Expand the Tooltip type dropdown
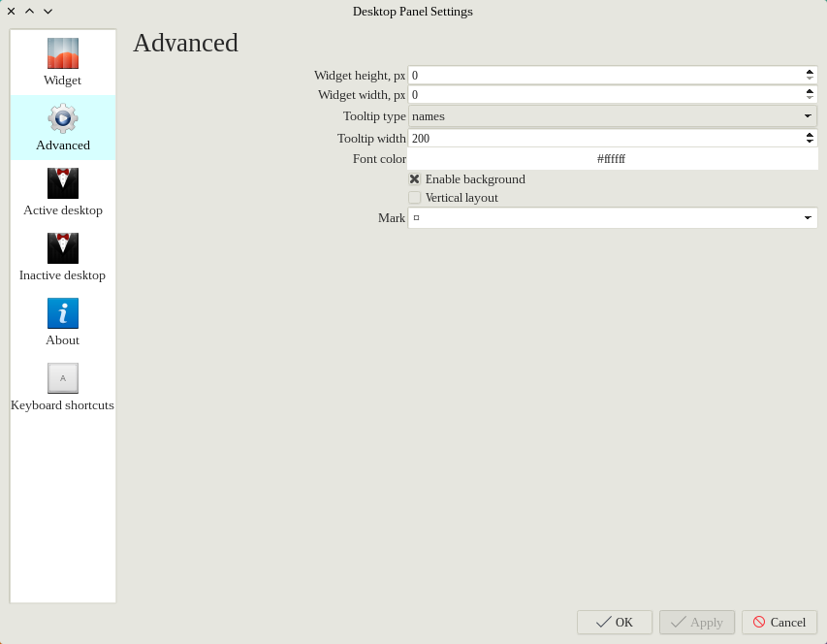The image size is (827, 644). click(x=807, y=116)
